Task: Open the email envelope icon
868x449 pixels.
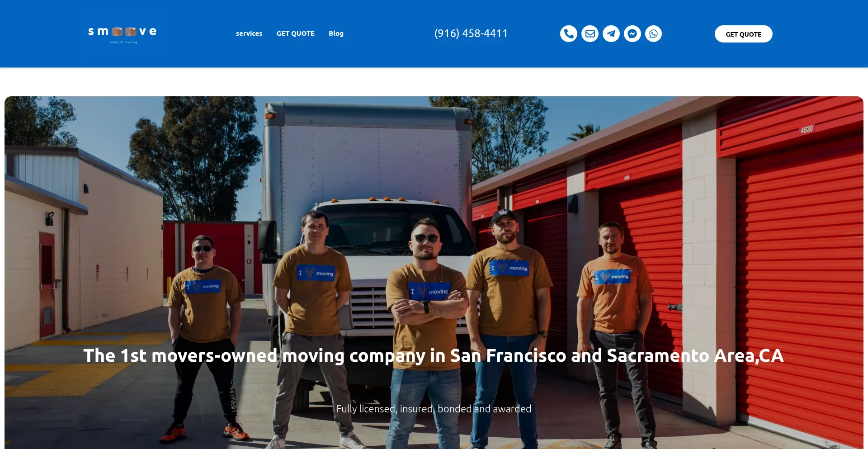Action: click(x=590, y=33)
